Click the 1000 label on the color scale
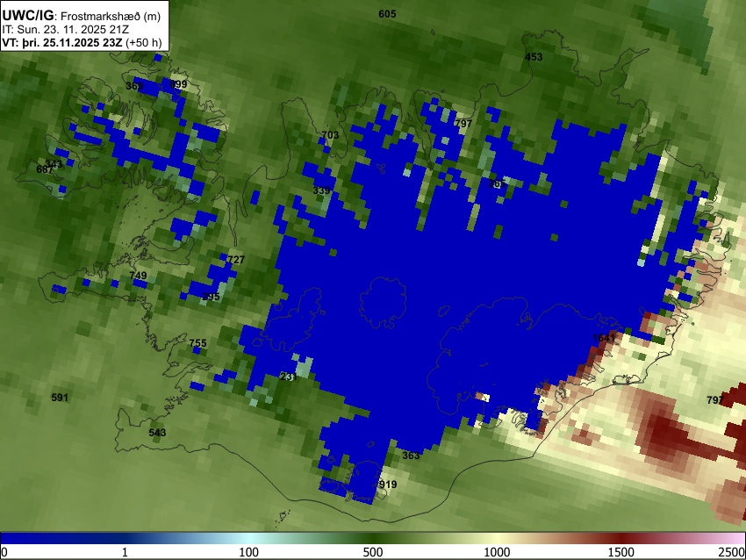 click(x=497, y=552)
